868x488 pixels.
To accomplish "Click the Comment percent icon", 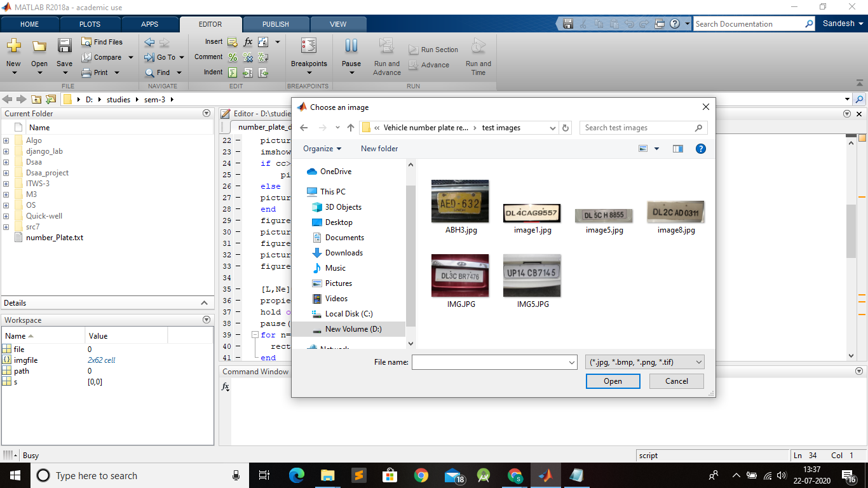I will point(233,57).
